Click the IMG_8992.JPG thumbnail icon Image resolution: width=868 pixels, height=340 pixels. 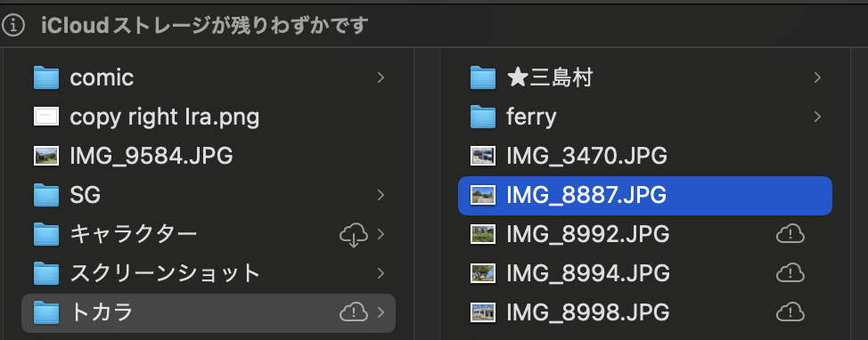click(483, 234)
